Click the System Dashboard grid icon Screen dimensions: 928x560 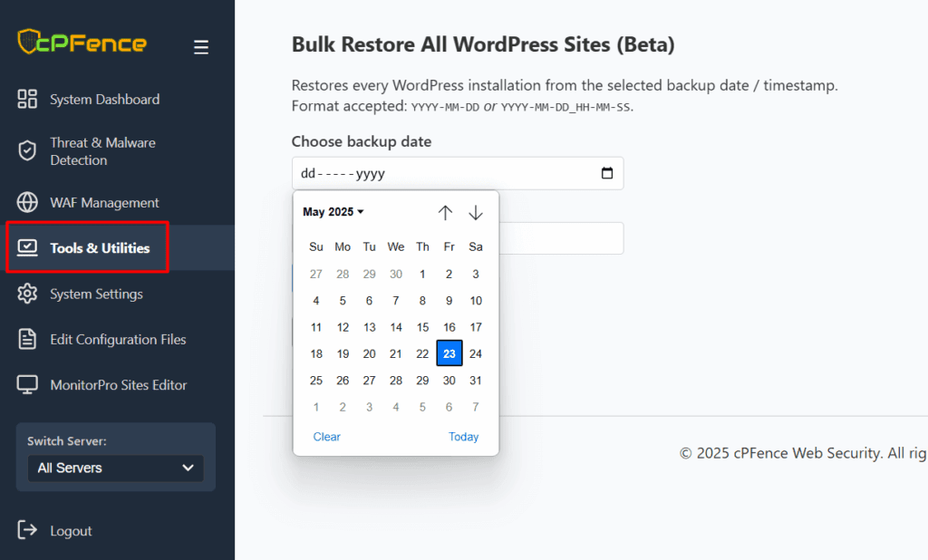[x=27, y=100]
